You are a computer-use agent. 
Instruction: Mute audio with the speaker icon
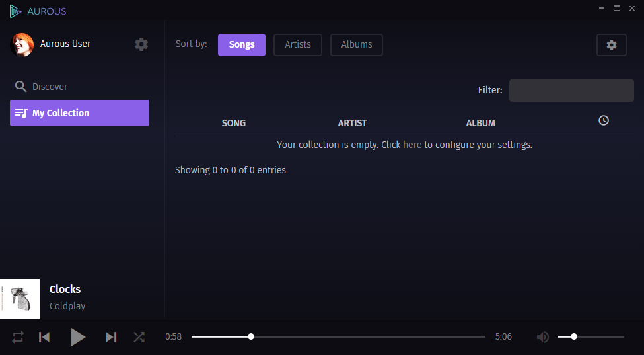(x=542, y=337)
